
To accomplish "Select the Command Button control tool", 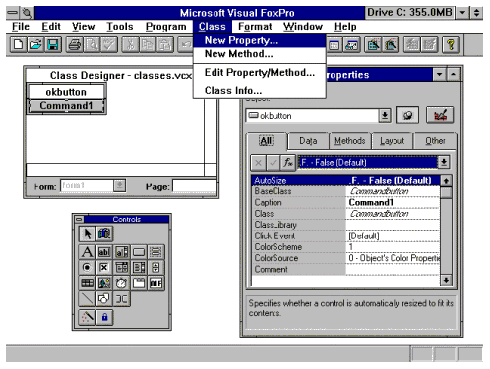I will [x=139, y=252].
